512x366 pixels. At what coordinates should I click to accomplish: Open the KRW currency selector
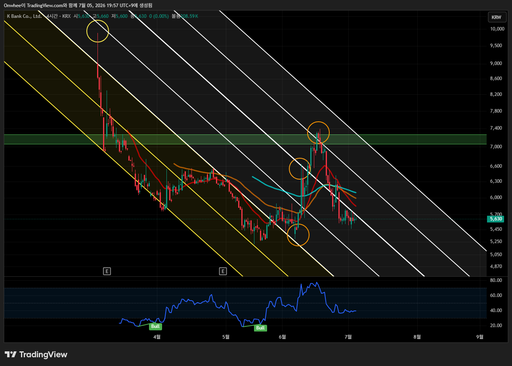(496, 17)
